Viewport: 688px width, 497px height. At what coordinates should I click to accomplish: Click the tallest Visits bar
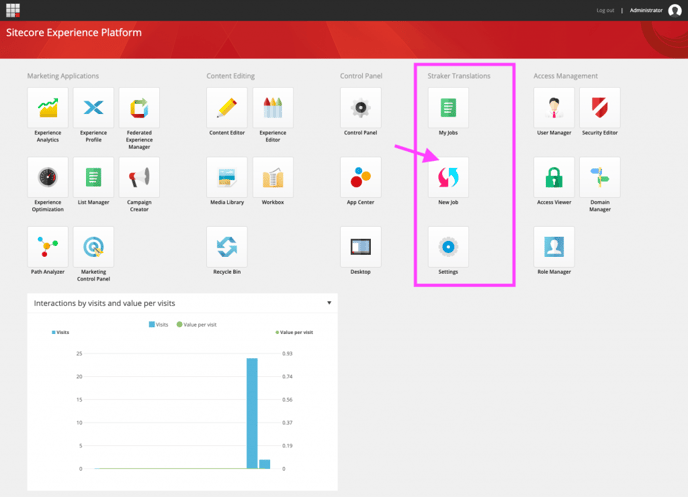click(252, 413)
